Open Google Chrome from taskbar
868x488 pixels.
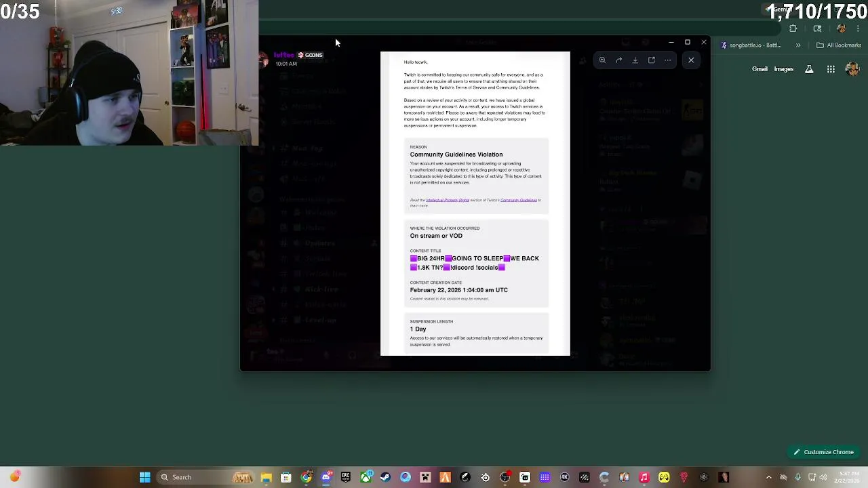(306, 477)
